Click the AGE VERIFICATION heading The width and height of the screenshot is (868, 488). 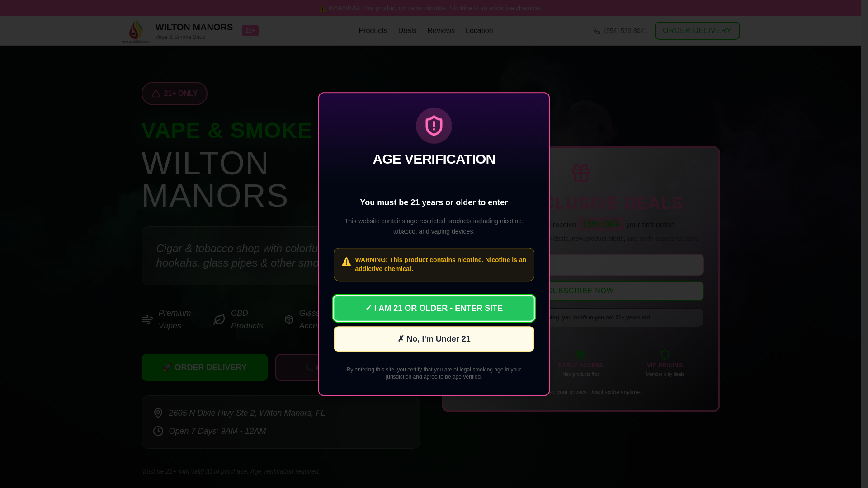tap(434, 159)
